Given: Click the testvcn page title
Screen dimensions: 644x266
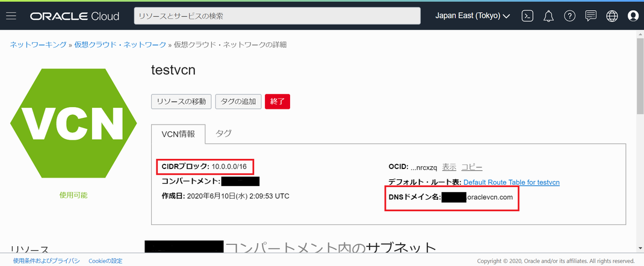Looking at the screenshot, I should [173, 70].
